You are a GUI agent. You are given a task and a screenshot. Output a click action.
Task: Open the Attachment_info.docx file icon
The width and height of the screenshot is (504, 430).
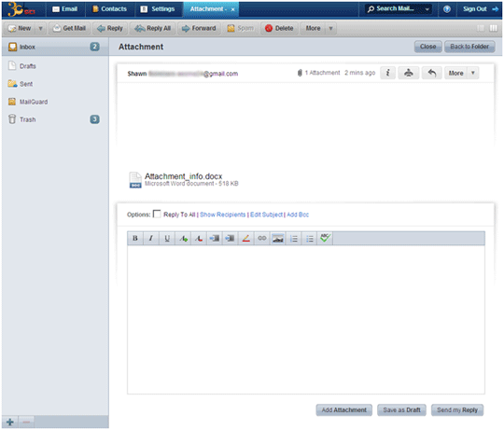(135, 180)
